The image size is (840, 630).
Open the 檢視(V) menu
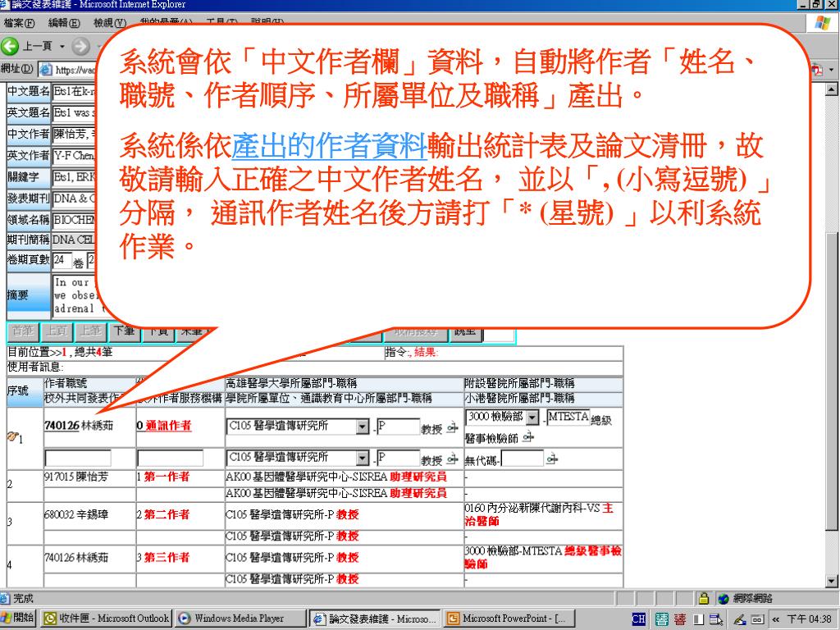coord(109,23)
